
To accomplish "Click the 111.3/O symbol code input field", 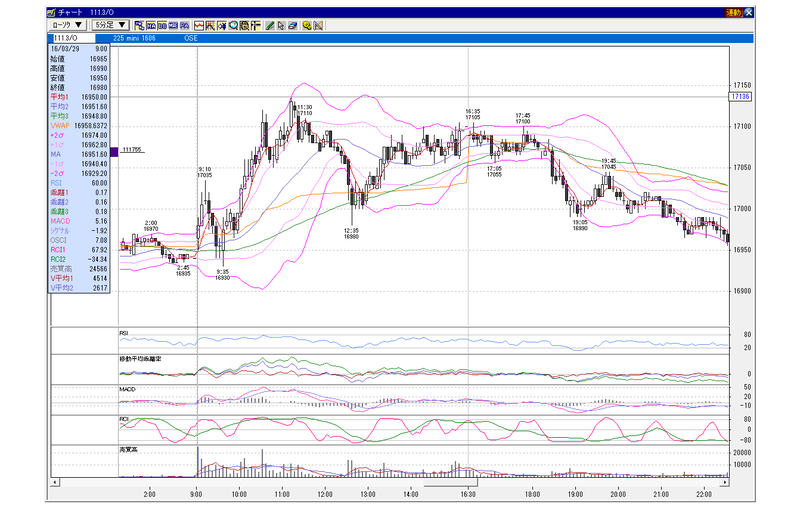I will pos(73,38).
